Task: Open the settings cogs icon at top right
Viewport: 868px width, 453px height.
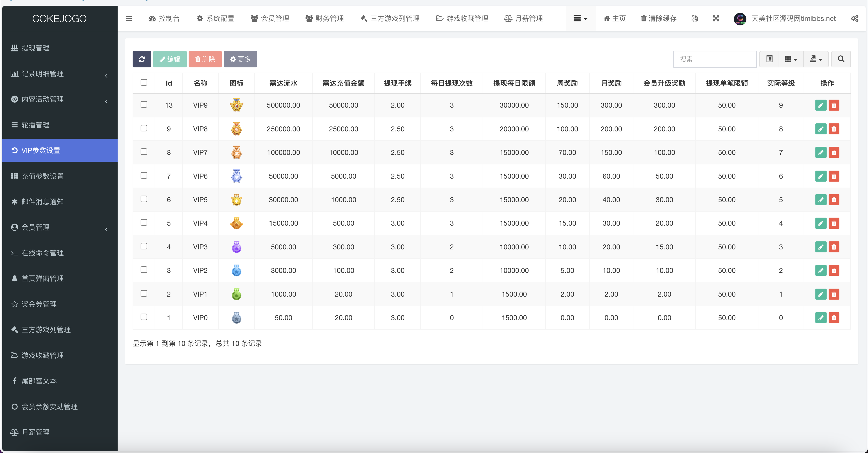Action: tap(854, 19)
